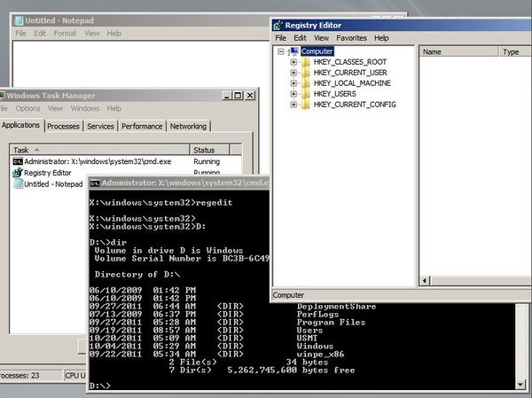Click the Notepad title bar icon

[19, 20]
